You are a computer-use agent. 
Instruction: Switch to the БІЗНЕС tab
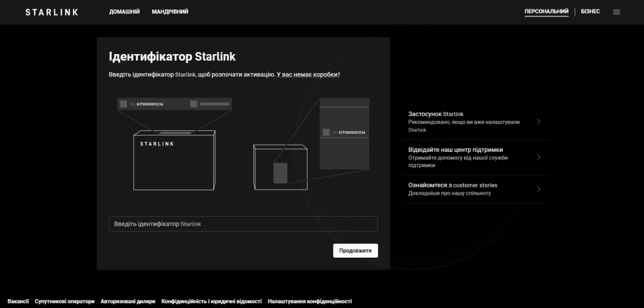click(590, 11)
